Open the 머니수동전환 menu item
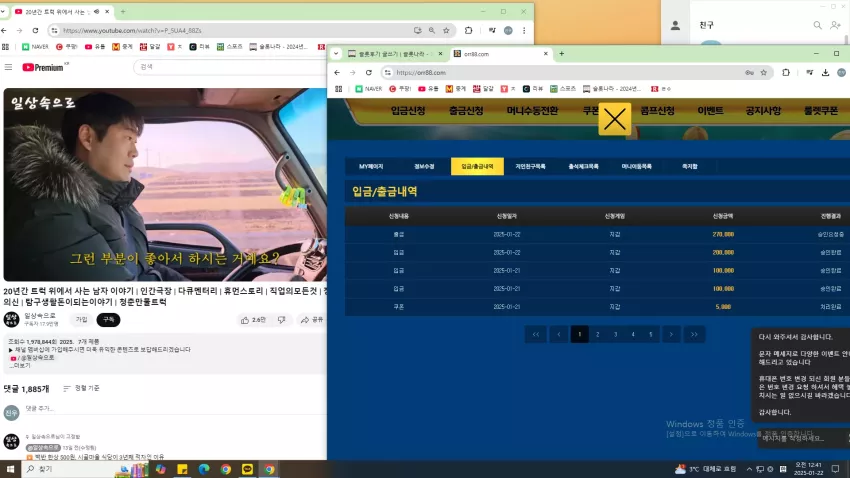The image size is (850, 478). 532,111
